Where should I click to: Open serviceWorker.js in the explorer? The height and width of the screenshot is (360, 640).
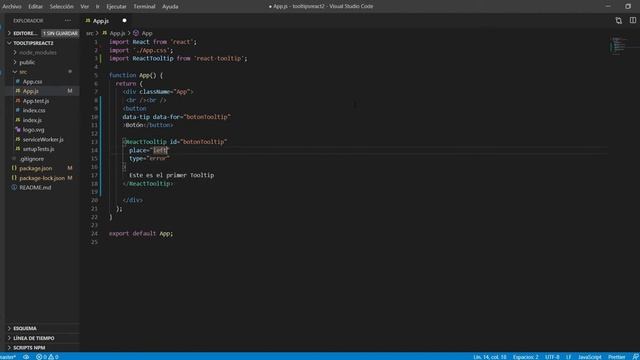point(42,139)
